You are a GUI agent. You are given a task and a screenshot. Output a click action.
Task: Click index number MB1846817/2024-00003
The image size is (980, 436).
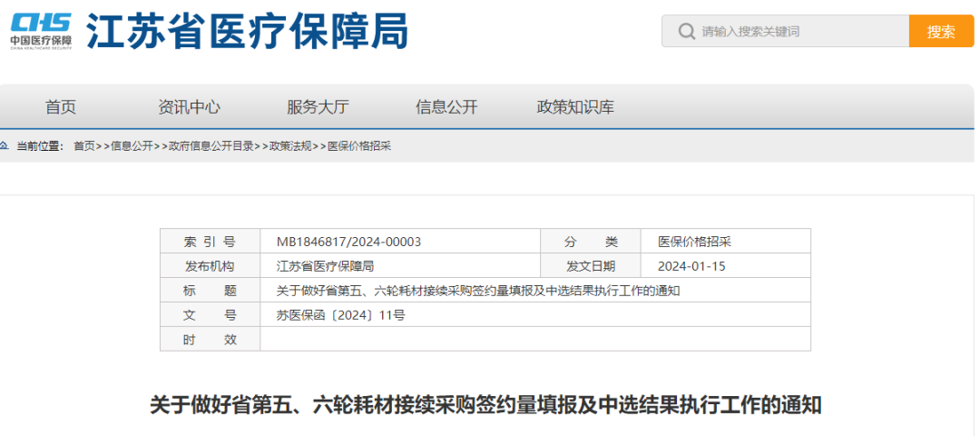pyautogui.click(x=348, y=242)
